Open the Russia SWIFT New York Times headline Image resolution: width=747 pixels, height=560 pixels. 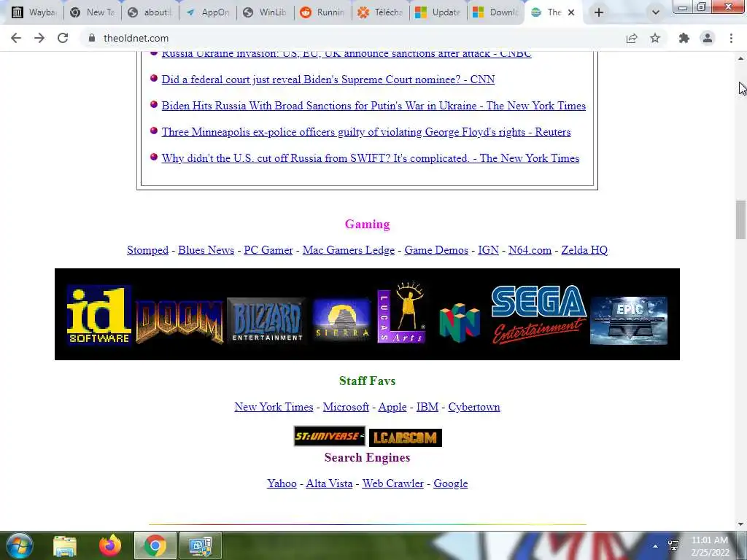click(x=370, y=158)
